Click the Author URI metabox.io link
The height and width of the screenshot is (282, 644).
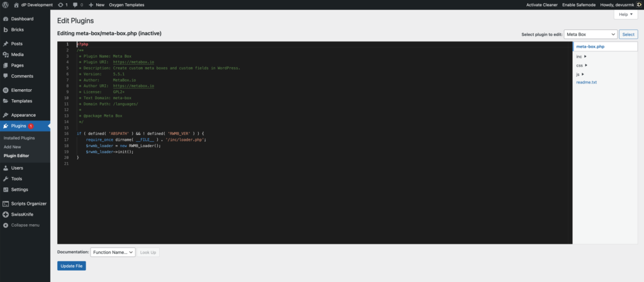pos(133,86)
